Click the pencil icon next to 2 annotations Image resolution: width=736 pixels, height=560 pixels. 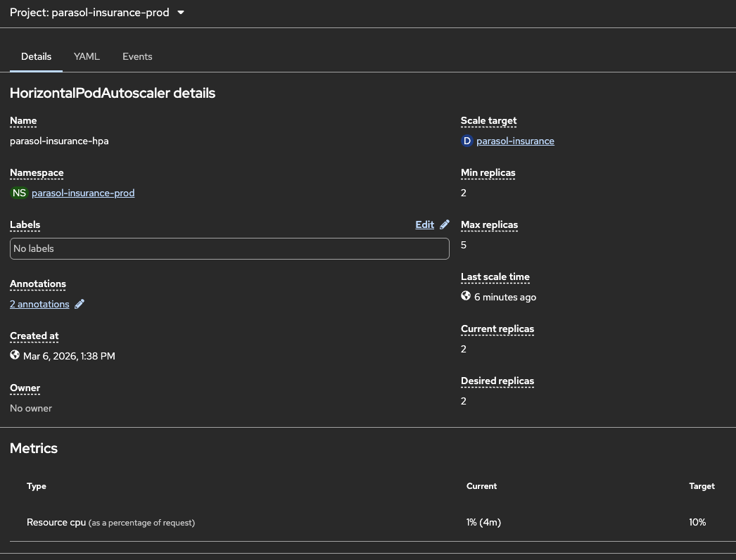pyautogui.click(x=79, y=303)
